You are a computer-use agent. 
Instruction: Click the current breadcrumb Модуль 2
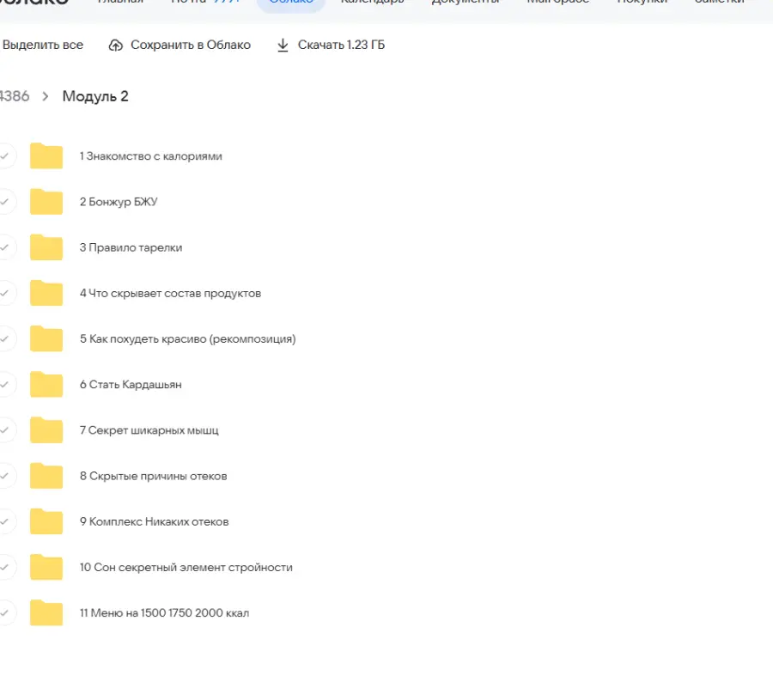(95, 96)
